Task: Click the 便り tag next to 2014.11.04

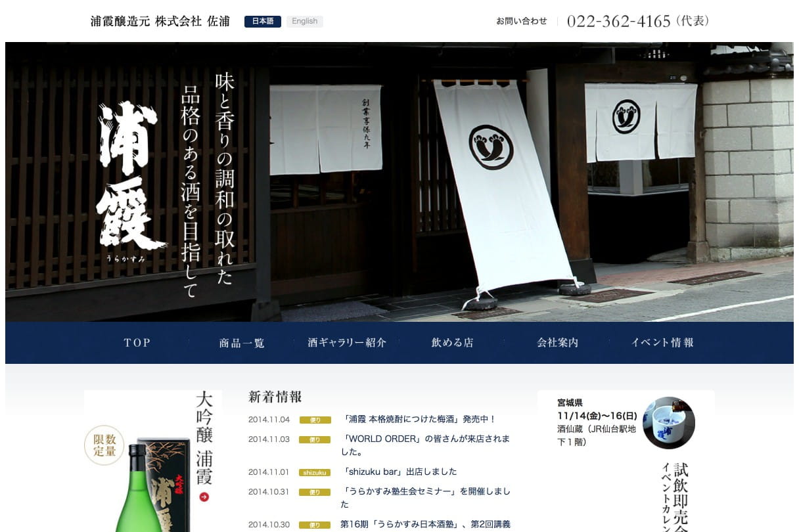Action: [x=315, y=420]
